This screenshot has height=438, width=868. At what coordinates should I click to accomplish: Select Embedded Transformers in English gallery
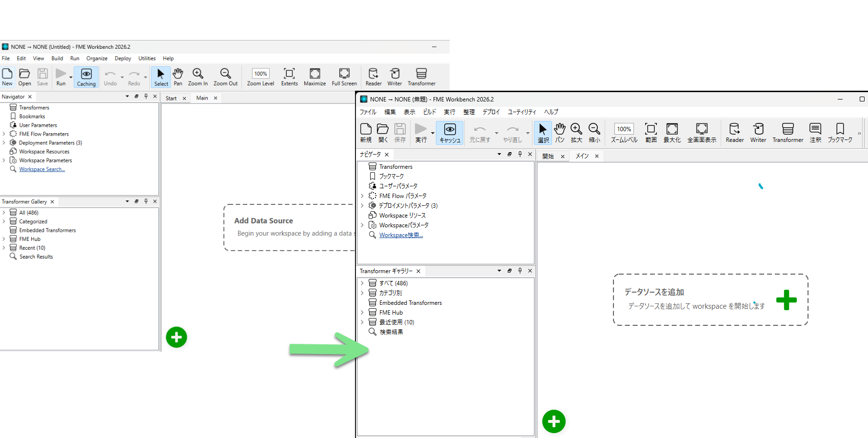[x=47, y=230]
